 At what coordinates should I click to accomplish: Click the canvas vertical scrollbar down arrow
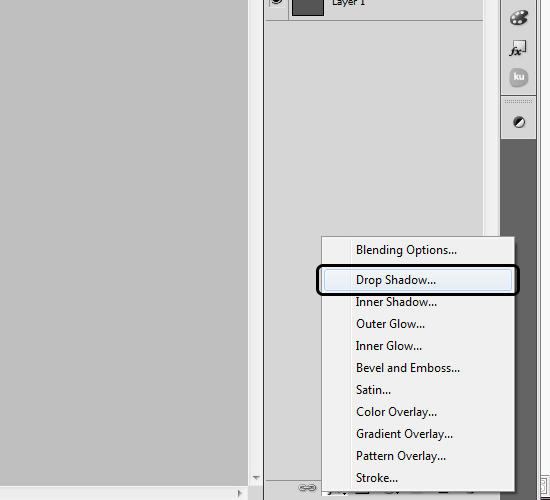coord(256,478)
